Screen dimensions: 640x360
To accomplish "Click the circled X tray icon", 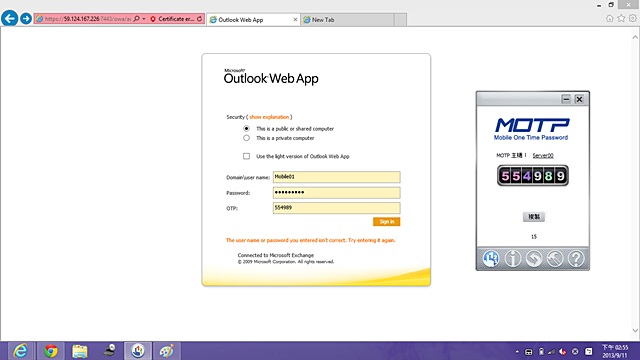I will point(575,351).
